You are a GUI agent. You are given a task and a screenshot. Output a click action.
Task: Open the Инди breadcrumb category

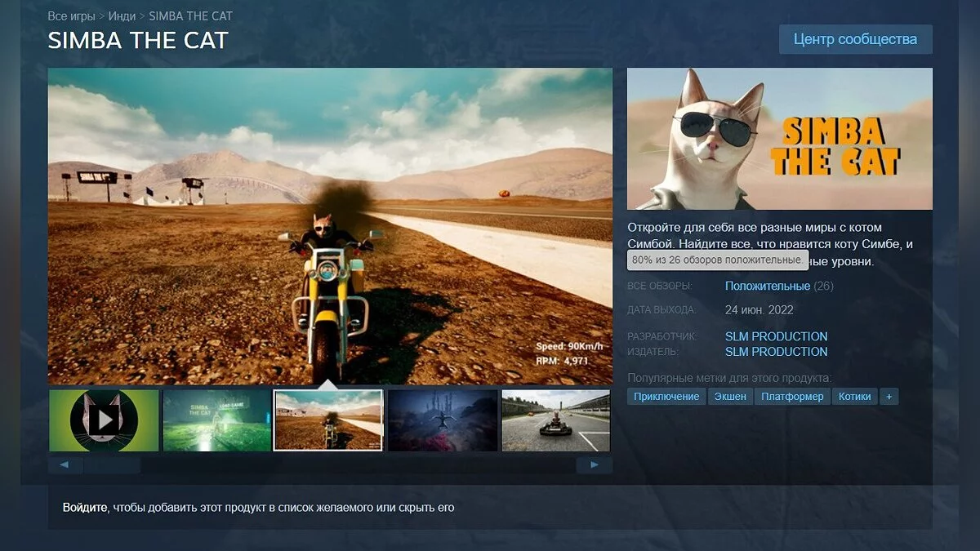pyautogui.click(x=122, y=16)
